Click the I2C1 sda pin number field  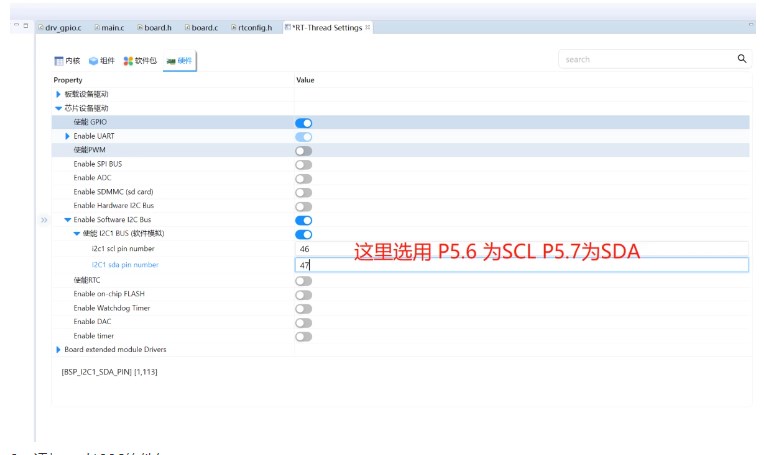521,265
